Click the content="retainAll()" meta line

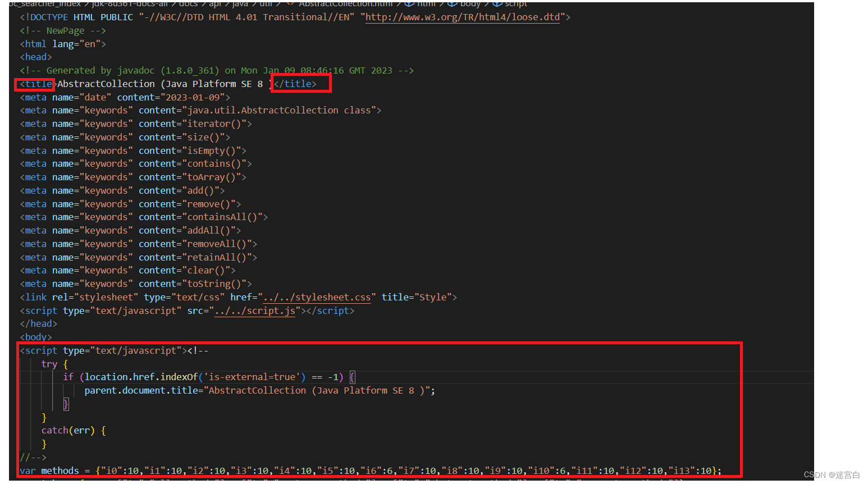139,257
